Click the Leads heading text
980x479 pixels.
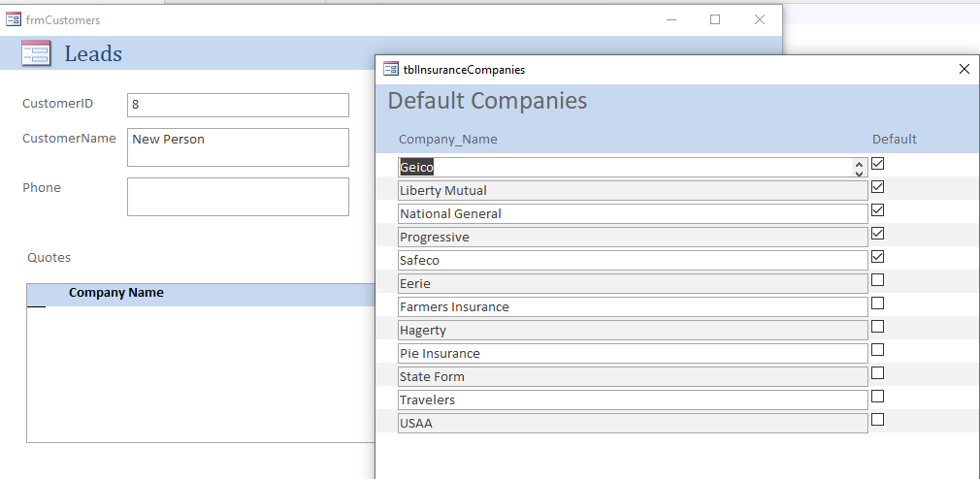(93, 53)
